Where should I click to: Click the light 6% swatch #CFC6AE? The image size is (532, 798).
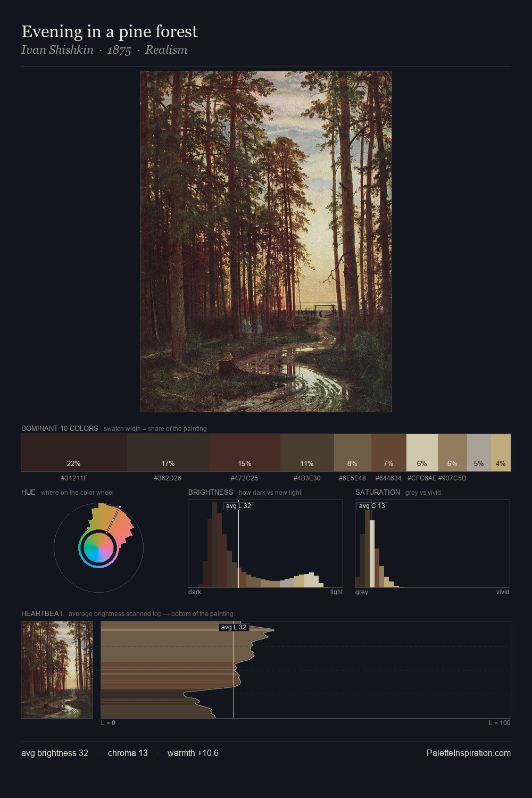coord(422,453)
